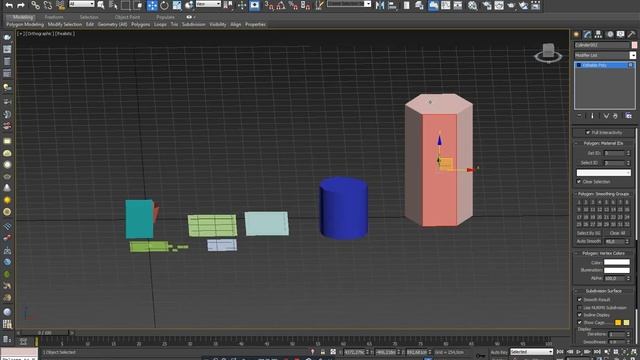This screenshot has width=640, height=360.
Task: Activate the Unlink Selection tool
Action: coord(48,5)
